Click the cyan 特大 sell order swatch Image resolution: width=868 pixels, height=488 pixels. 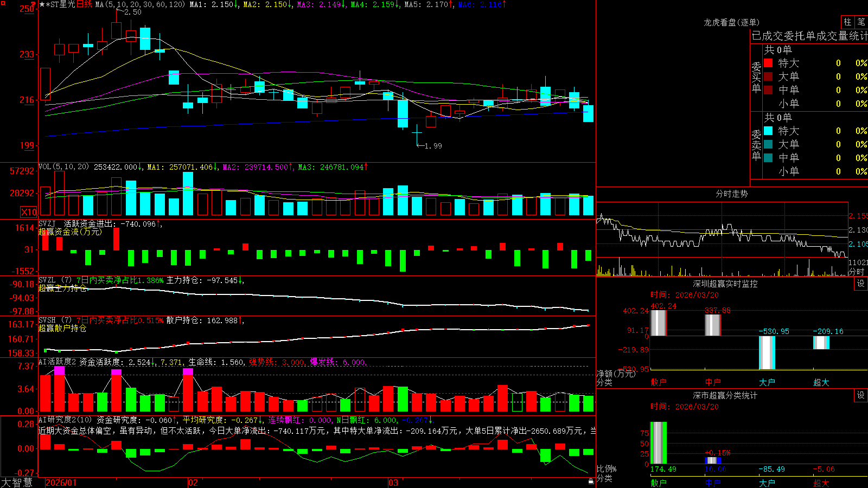[768, 131]
